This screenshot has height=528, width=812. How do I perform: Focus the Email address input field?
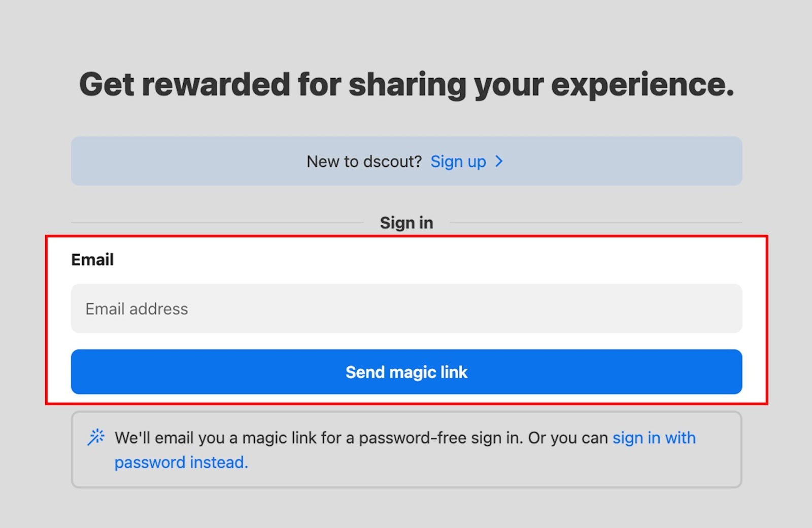coord(406,308)
